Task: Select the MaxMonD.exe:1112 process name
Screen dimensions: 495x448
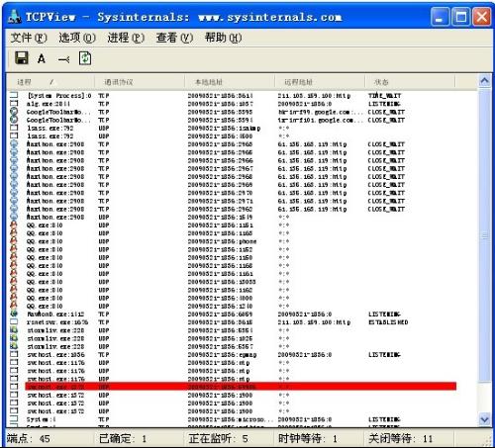Action: tap(55, 314)
